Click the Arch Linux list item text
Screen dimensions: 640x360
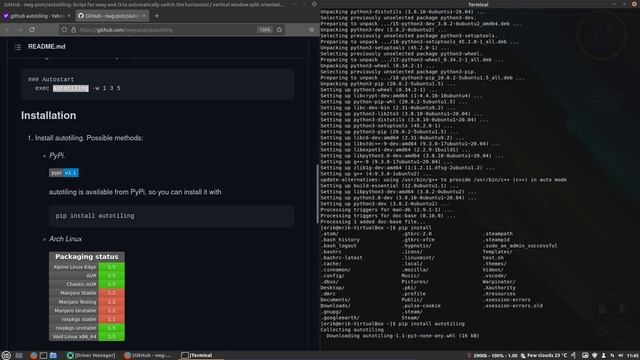65,239
